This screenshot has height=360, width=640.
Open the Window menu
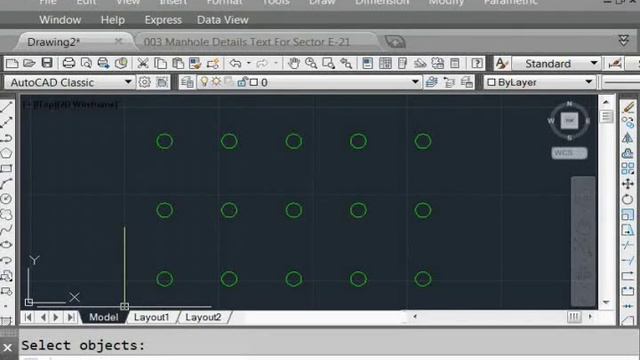[60, 20]
